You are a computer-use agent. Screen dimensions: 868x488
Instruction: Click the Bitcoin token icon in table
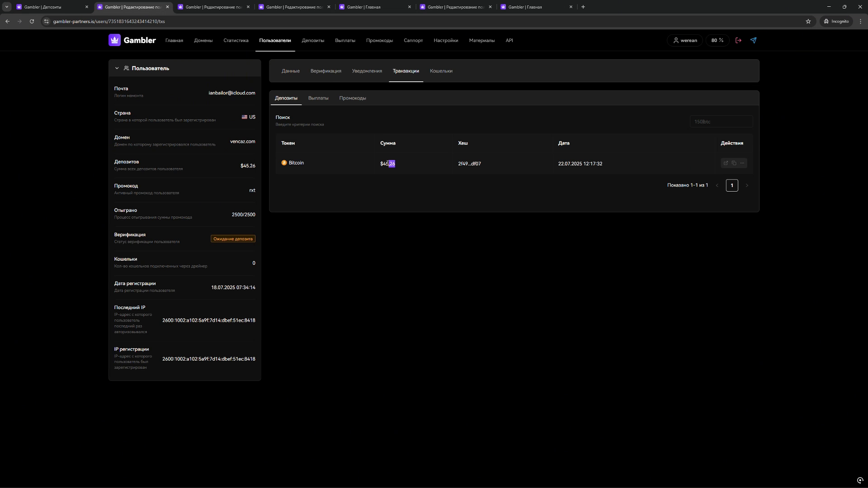click(x=284, y=163)
